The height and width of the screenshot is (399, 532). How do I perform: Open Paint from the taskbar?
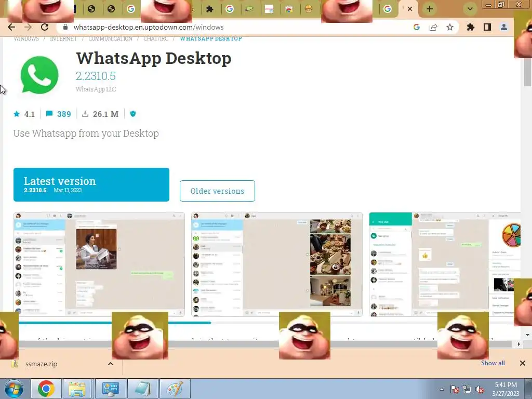175,389
